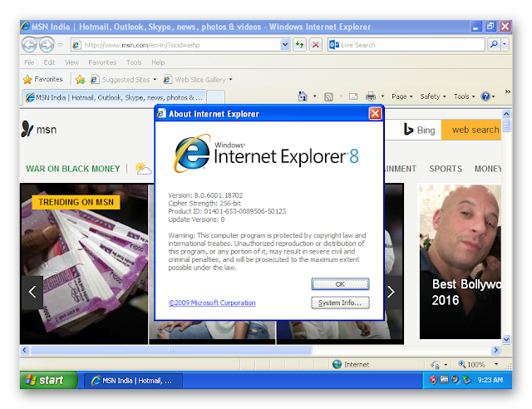
Task: Click red security shield tray icon
Action: 433,380
